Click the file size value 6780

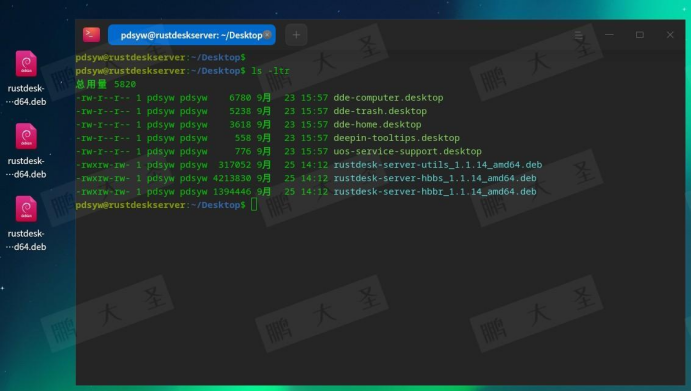click(240, 98)
